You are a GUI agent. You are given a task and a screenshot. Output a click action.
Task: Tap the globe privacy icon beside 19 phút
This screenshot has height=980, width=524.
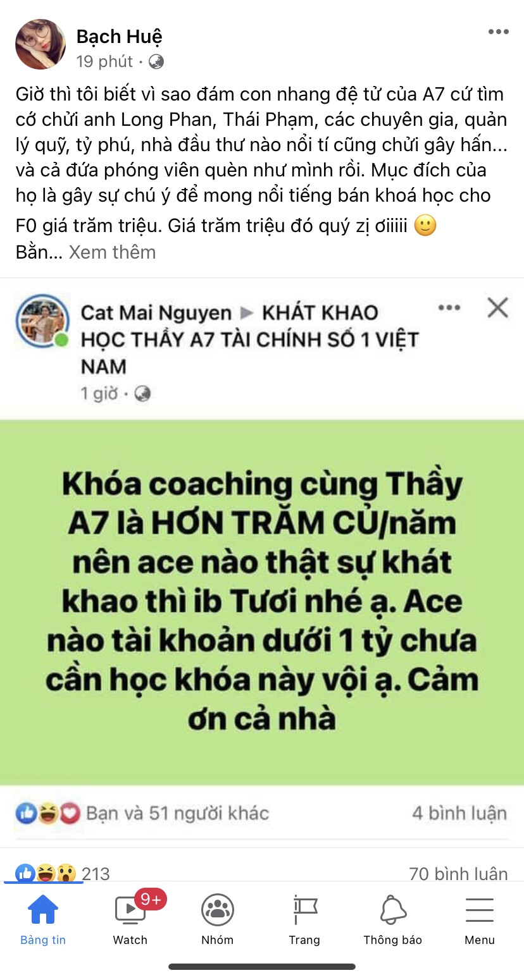[156, 61]
